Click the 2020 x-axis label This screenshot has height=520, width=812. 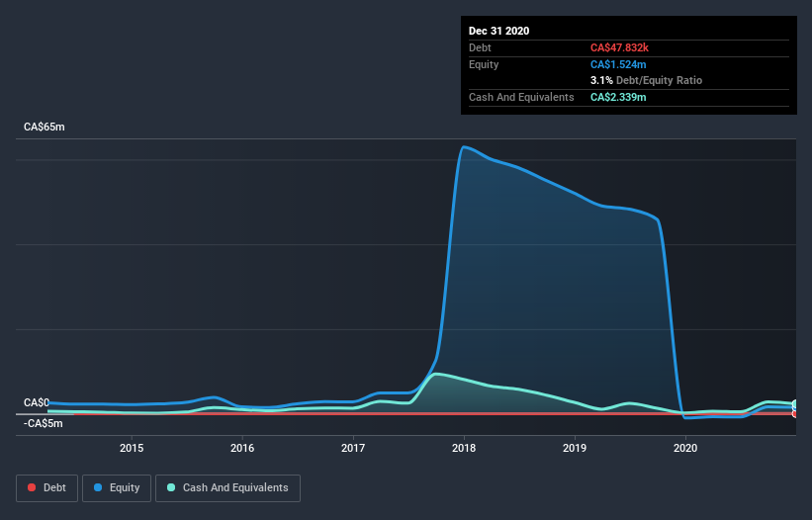[x=685, y=448]
